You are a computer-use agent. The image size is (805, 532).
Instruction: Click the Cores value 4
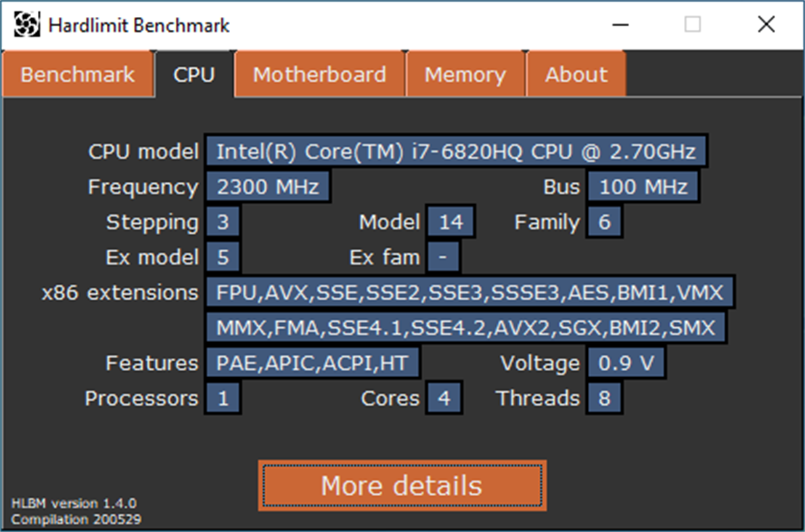444,397
